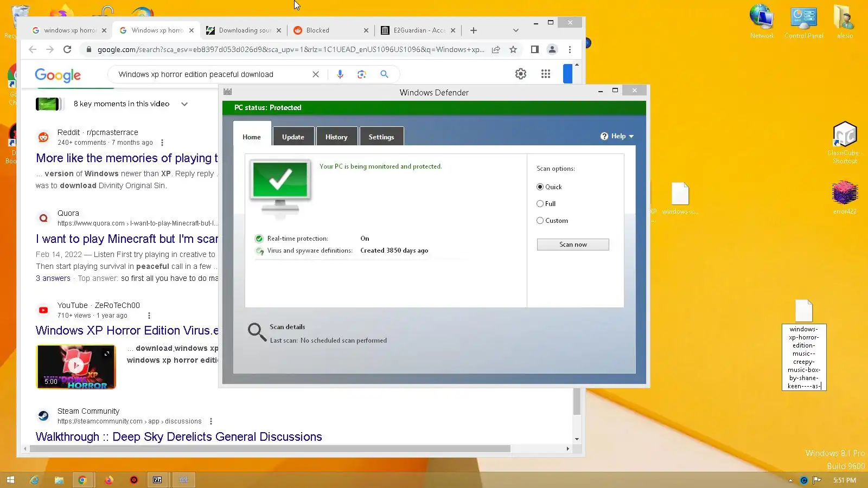Search by image with Google Lens
The image size is (868, 488).
tap(362, 74)
